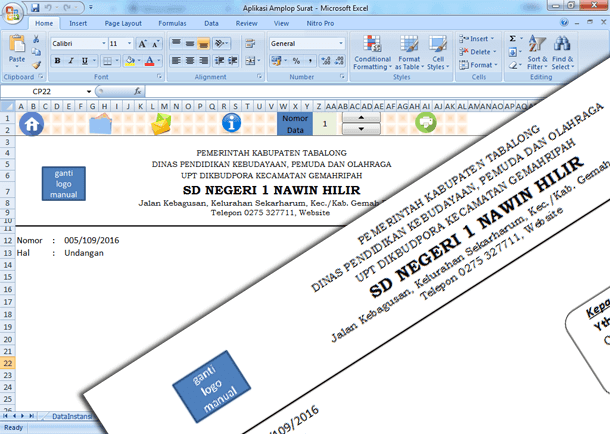This screenshot has height=434, width=610.
Task: Apply red font color A
Action: pos(149,61)
